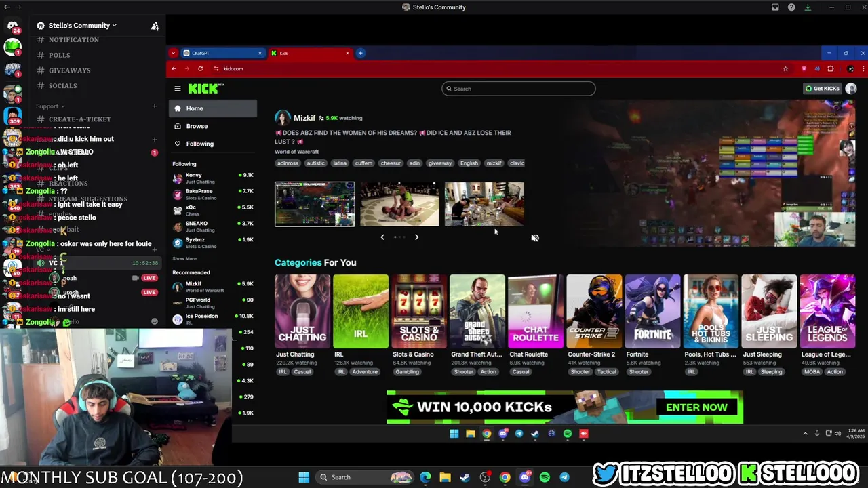Image resolution: width=868 pixels, height=488 pixels.
Task: Close the Kick browser tab
Action: click(347, 53)
